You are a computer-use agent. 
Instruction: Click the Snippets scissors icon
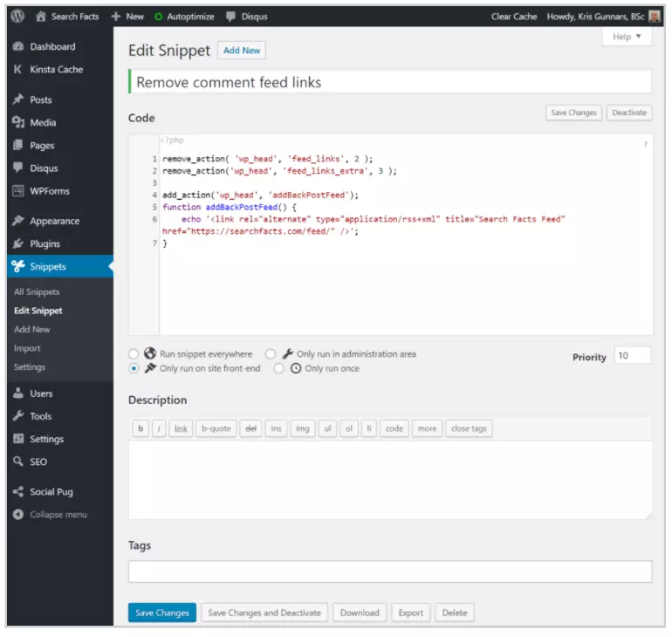click(18, 266)
